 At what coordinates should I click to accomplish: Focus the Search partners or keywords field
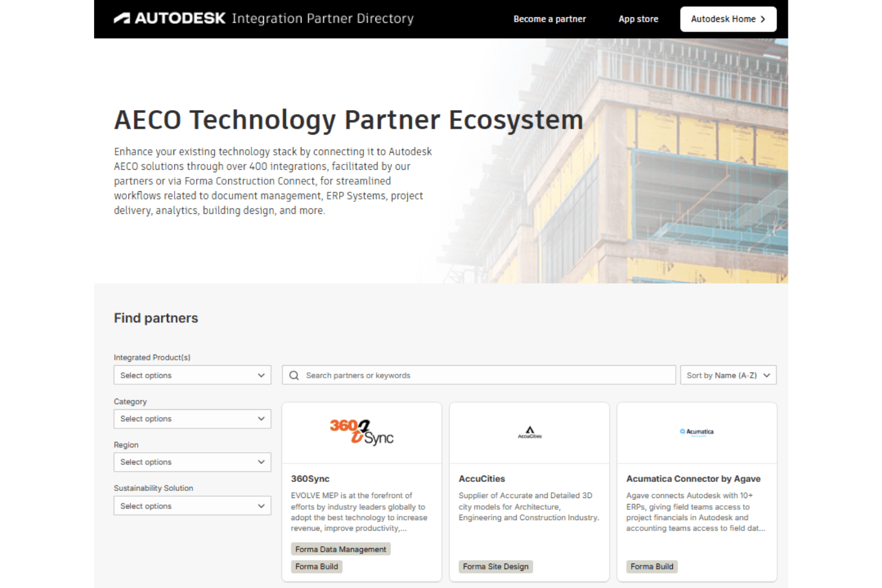point(479,375)
